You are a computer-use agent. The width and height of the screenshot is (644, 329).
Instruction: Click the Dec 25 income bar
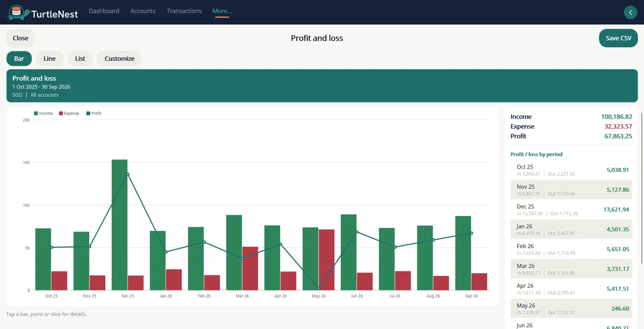pos(120,225)
